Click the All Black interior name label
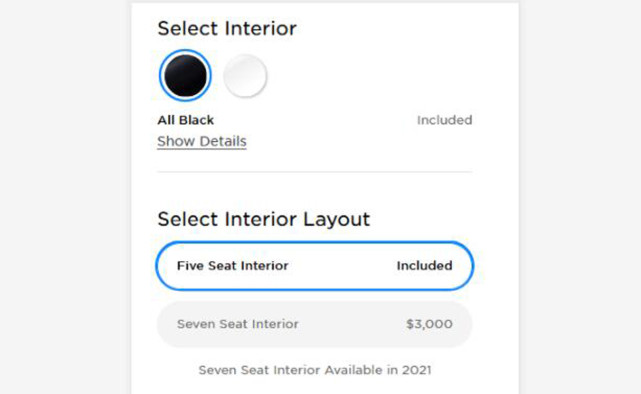 click(186, 120)
